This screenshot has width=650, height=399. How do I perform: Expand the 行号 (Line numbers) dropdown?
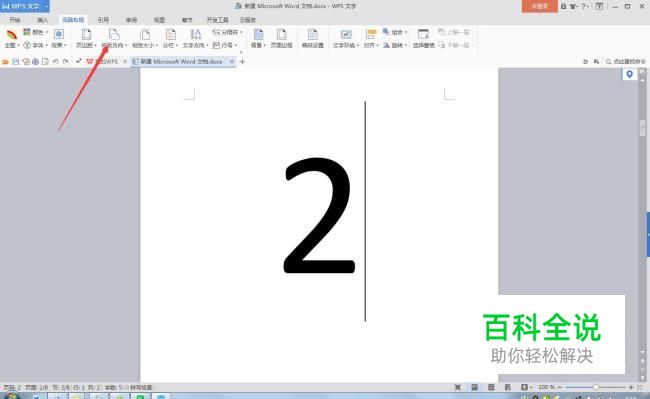pos(225,45)
